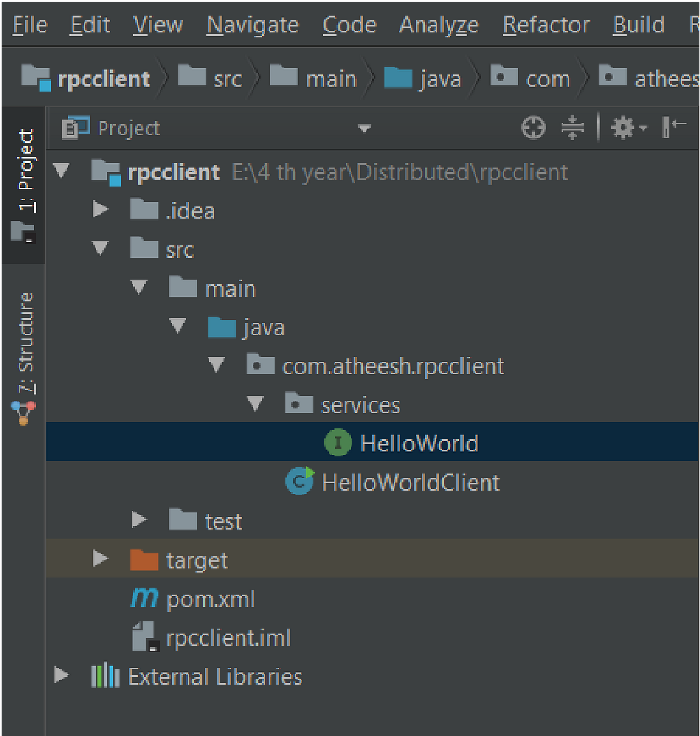Image resolution: width=700 pixels, height=736 pixels.
Task: Click the External Libraries icon
Action: click(106, 676)
